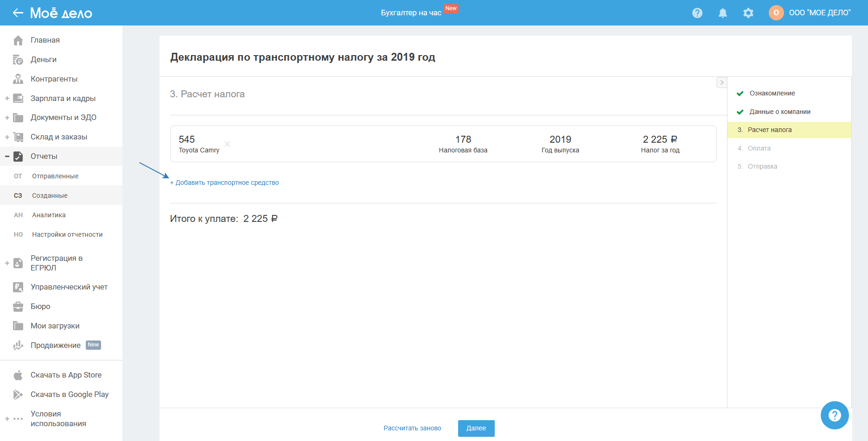Screen dimensions: 868x441
Task: Click the Контрагенты sidebar icon
Action: [x=18, y=79]
